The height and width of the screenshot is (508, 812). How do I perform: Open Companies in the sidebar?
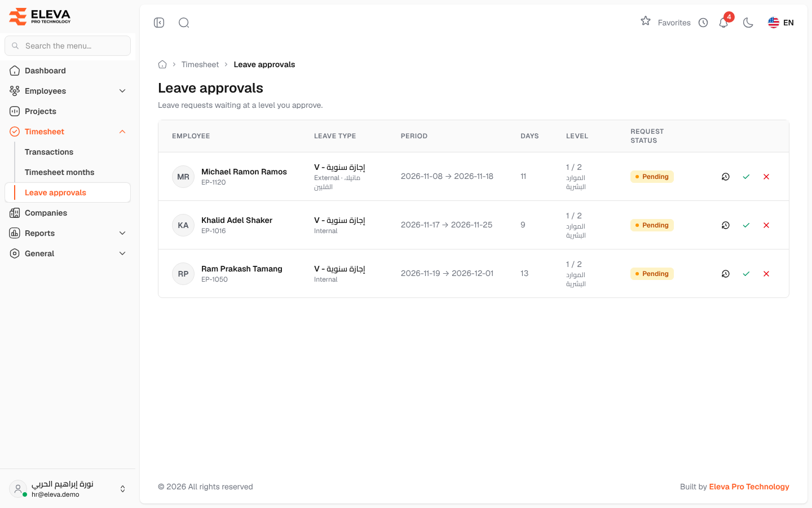(x=68, y=213)
